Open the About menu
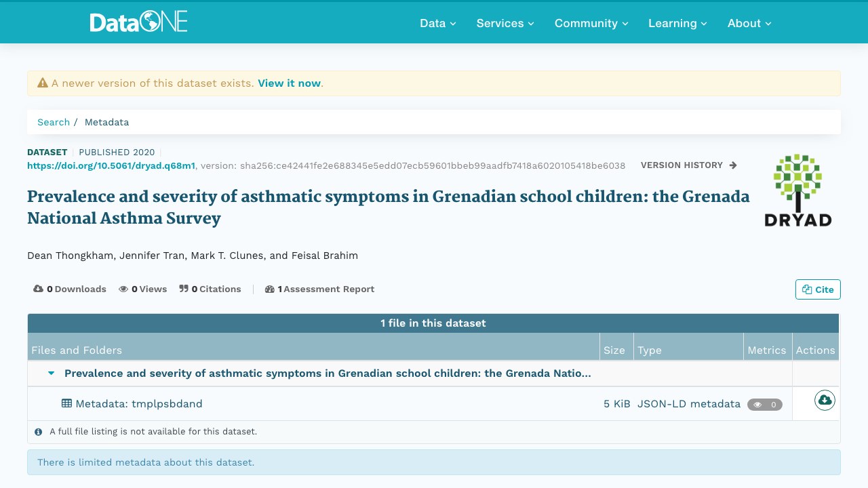The image size is (868, 488). tap(749, 23)
